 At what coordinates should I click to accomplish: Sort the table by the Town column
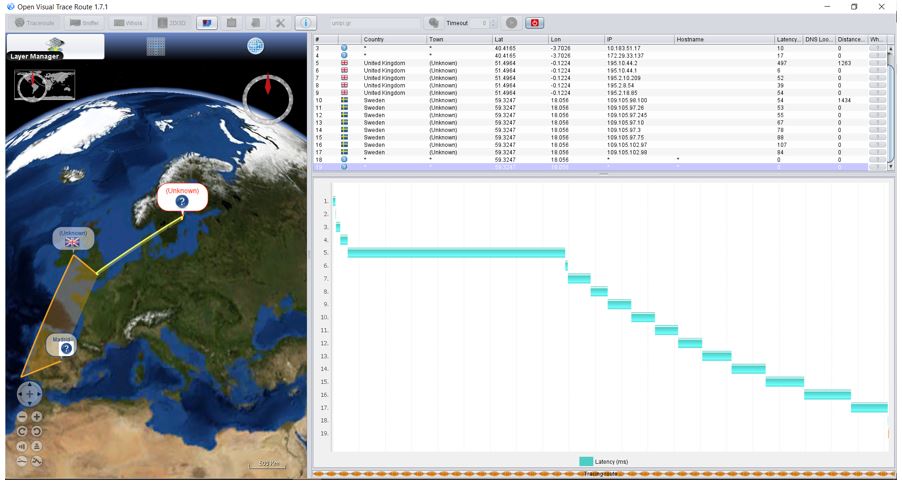460,39
